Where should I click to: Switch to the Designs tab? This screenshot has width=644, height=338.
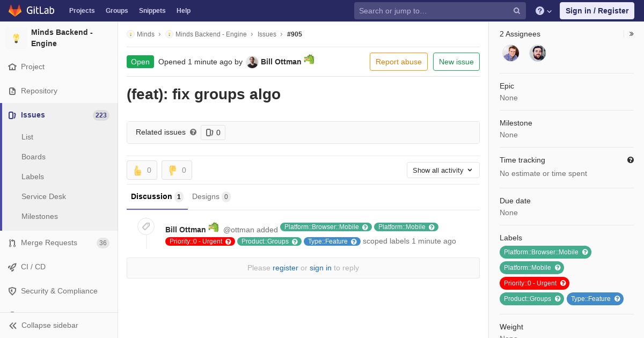click(x=211, y=197)
